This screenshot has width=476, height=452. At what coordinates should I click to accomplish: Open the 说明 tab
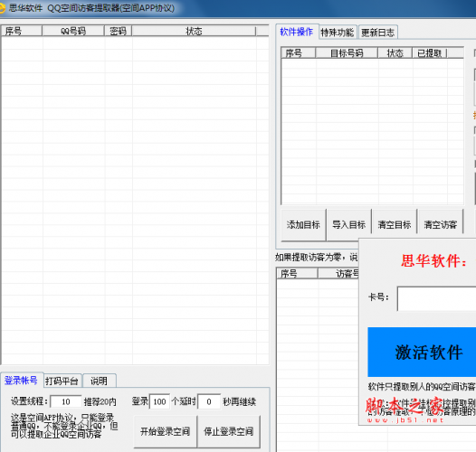(x=99, y=381)
